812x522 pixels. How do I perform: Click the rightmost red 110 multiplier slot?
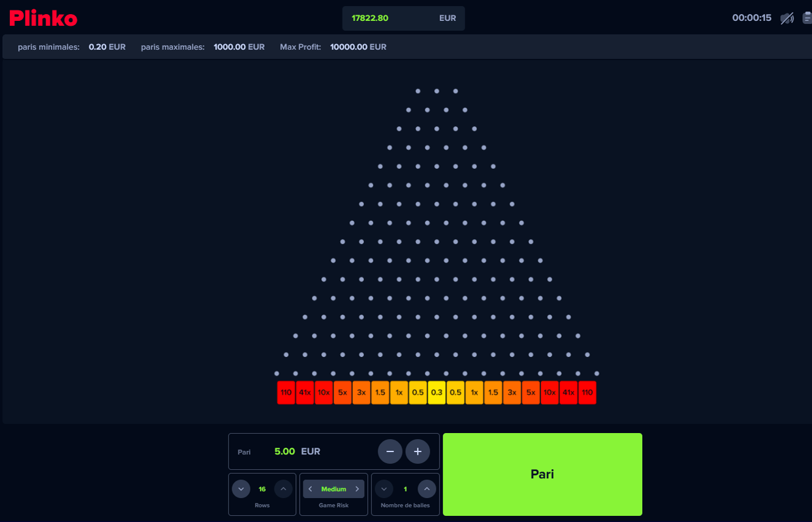pyautogui.click(x=588, y=393)
